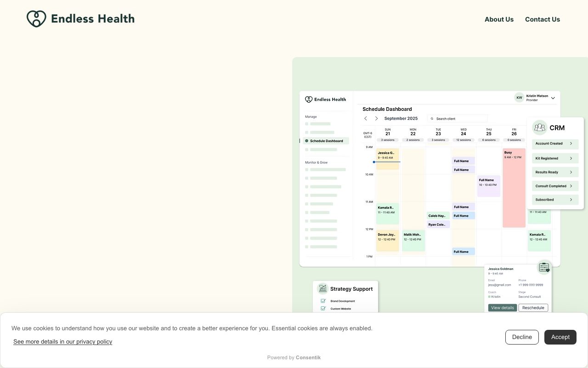Click the '6 sessions' badge under Thursday
The width and height of the screenshot is (588, 368).
(x=489, y=140)
